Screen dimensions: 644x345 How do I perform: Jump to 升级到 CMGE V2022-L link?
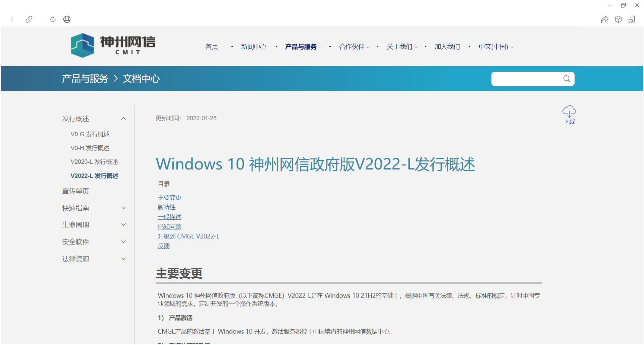[x=189, y=236]
